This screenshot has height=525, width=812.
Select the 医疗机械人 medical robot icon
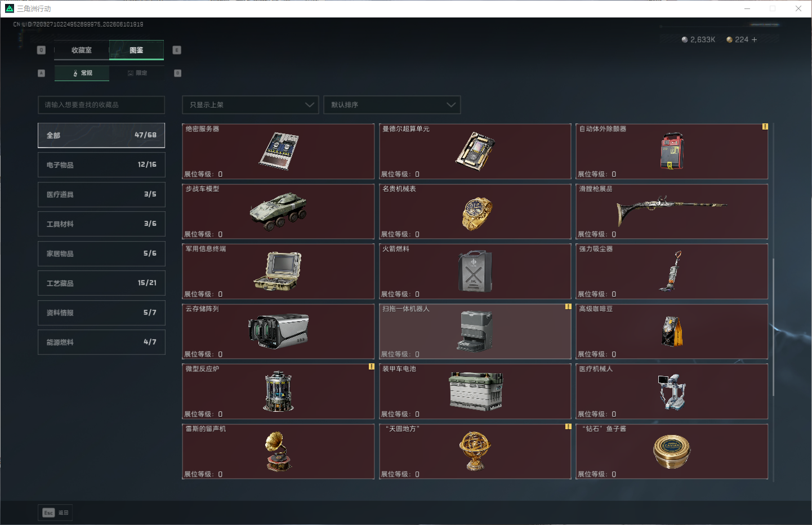click(671, 391)
